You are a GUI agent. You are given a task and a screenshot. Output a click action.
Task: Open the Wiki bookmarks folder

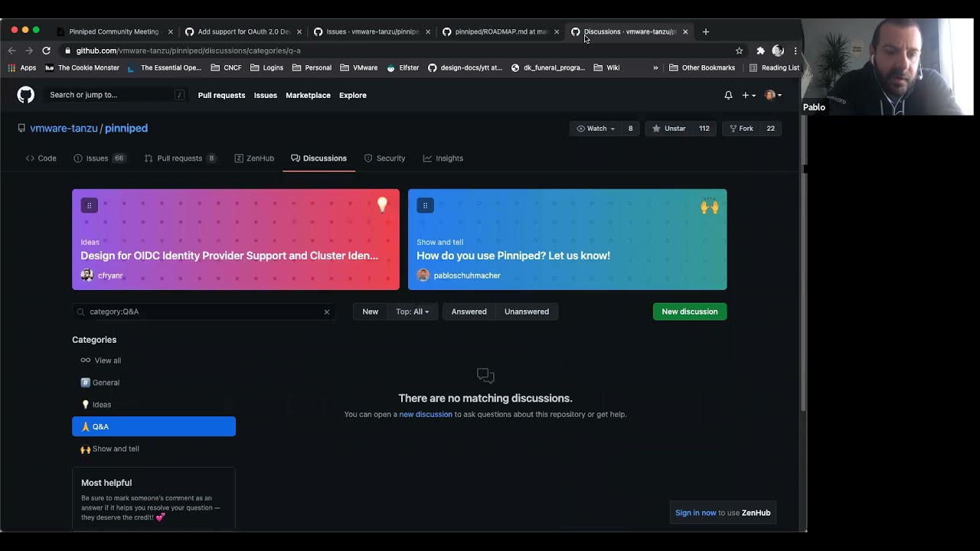[x=606, y=67]
